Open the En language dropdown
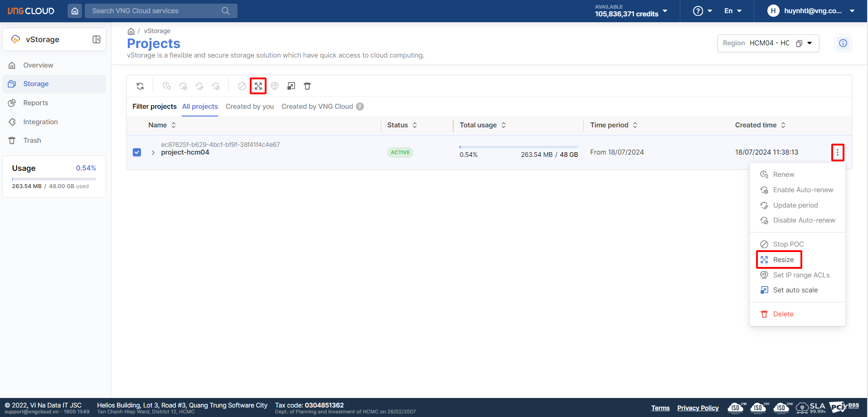This screenshot has width=868, height=417. [x=732, y=11]
